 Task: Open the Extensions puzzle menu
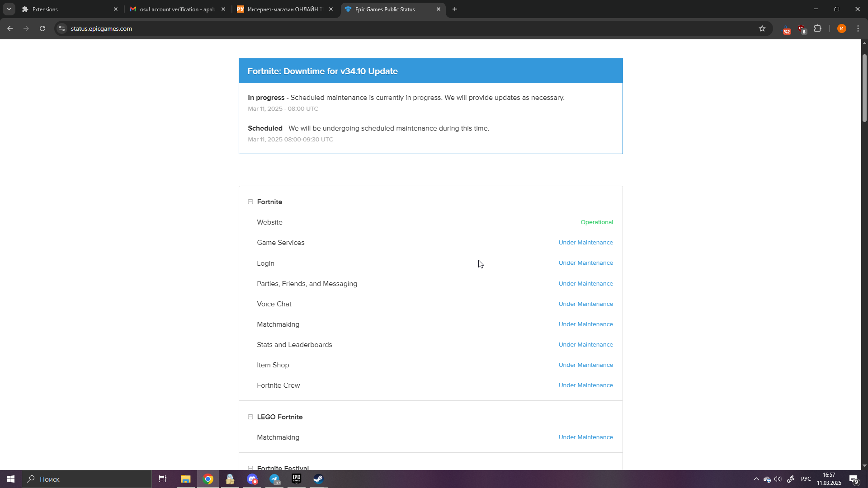(818, 28)
